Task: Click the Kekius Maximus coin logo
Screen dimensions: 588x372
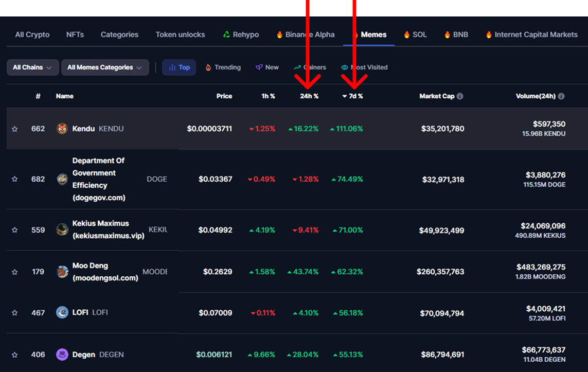Action: coord(62,229)
